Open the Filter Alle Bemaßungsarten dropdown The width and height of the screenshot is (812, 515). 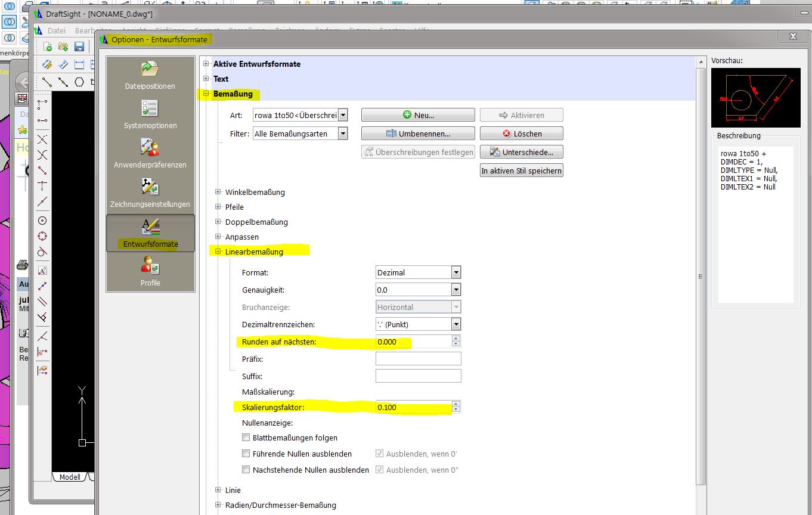tap(342, 134)
